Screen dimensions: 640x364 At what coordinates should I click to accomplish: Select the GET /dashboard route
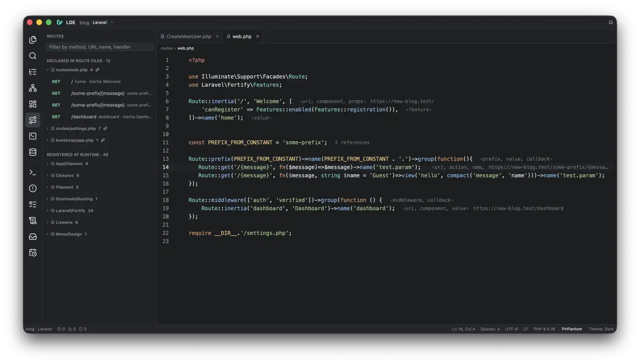tap(100, 117)
